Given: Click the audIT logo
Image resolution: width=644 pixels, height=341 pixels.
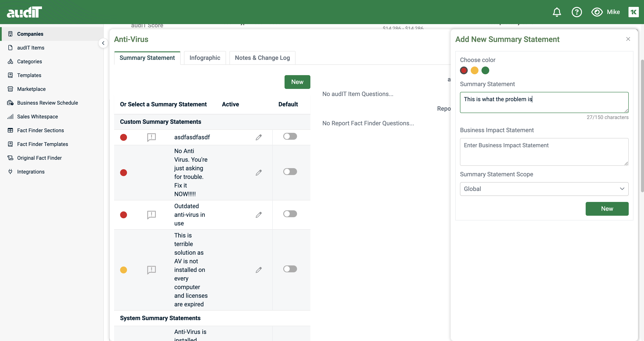Looking at the screenshot, I should 24,12.
